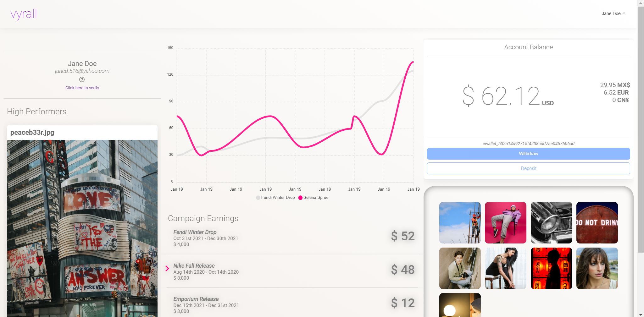Click the verification help question-mark icon
The height and width of the screenshot is (317, 644).
pyautogui.click(x=82, y=79)
